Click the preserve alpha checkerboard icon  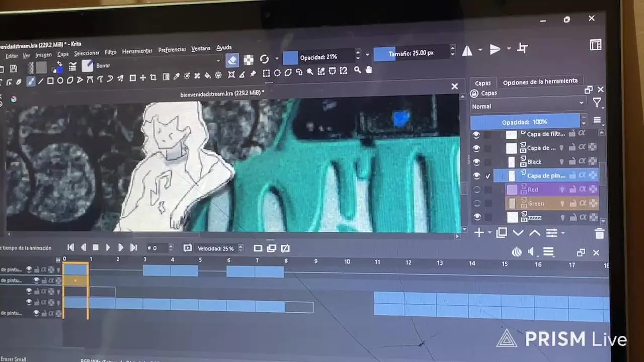[x=249, y=60]
